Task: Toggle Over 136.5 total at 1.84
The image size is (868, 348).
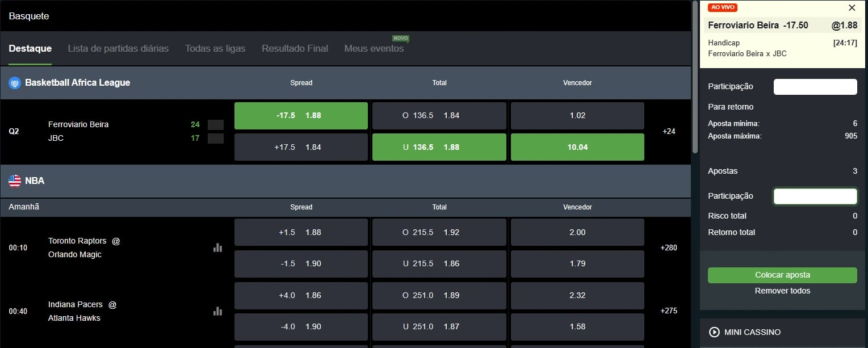Action: (x=439, y=116)
